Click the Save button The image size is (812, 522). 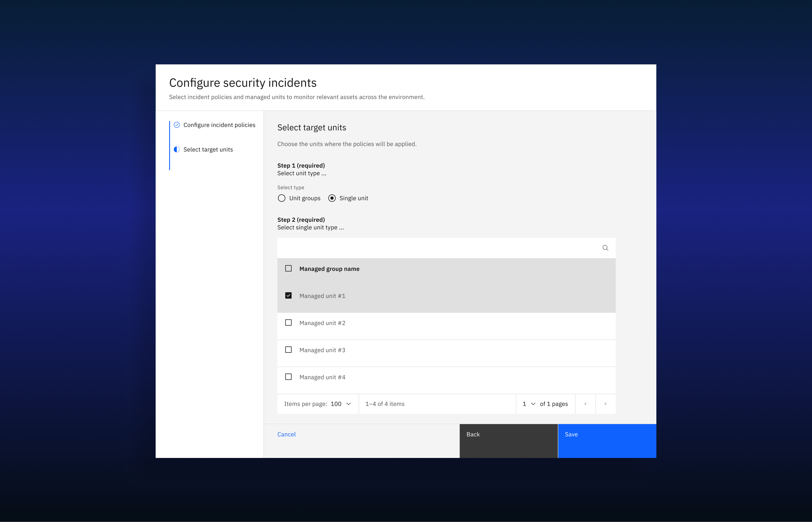[x=607, y=441]
